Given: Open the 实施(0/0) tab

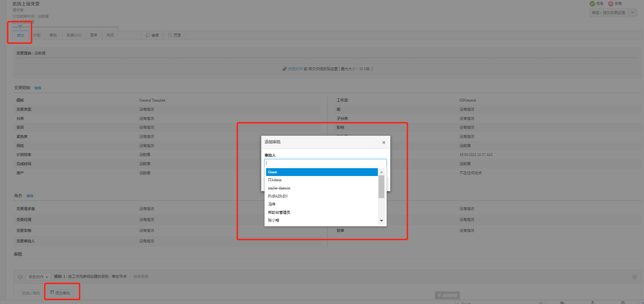Looking at the screenshot, I should (x=74, y=35).
